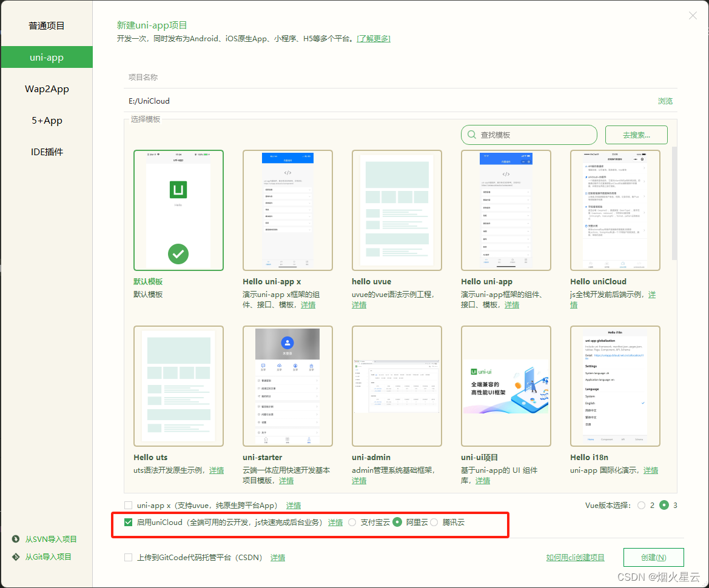The height and width of the screenshot is (588, 709).
Task: Click the 创建(N) create button
Action: click(x=653, y=557)
